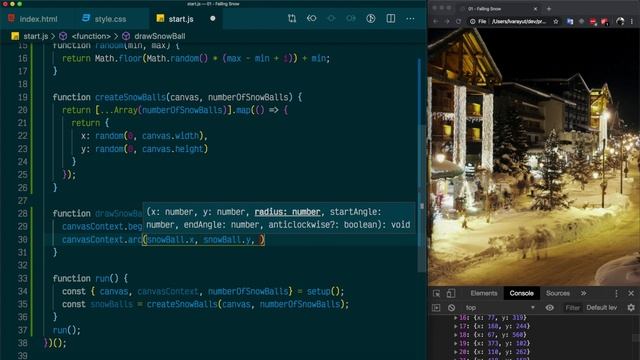Screen dimensions: 640x360
Task: Open the 'Default levels' log level dropdown
Action: tap(602, 308)
